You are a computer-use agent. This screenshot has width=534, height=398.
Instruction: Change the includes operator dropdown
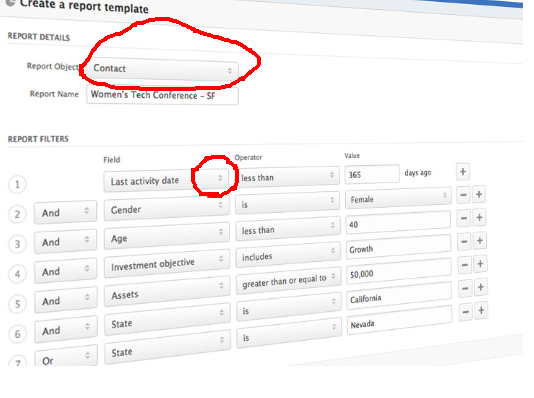(288, 255)
